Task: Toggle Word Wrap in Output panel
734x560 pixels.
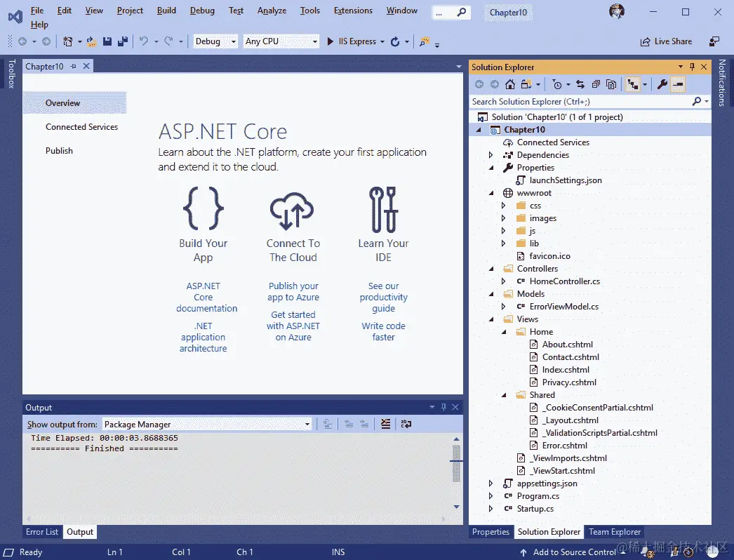Action: 406,424
